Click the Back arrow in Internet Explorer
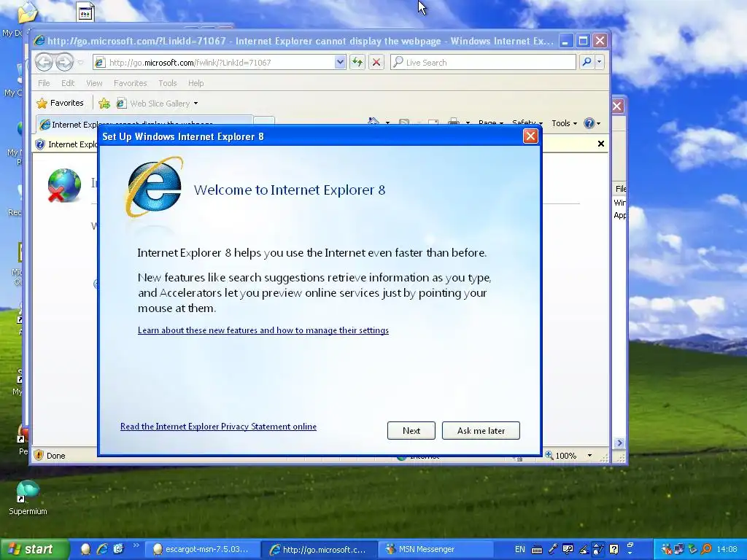This screenshot has width=747, height=560. tap(44, 63)
